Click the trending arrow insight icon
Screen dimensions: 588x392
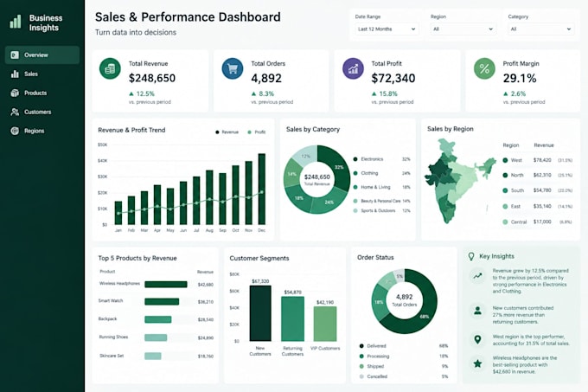(477, 276)
